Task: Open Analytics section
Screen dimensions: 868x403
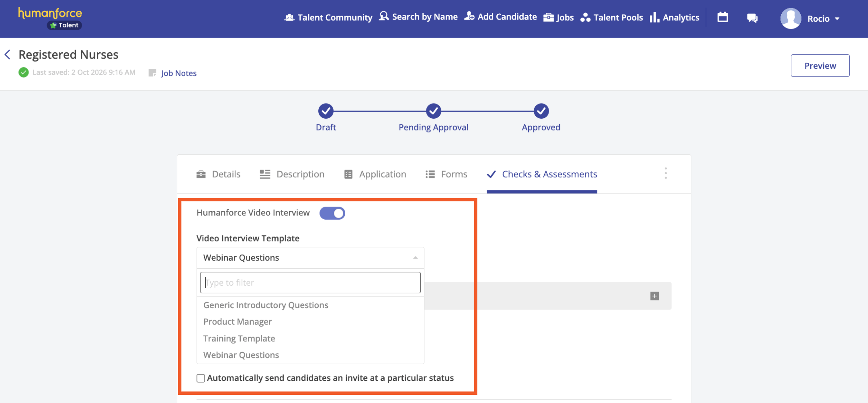Action: [x=674, y=17]
